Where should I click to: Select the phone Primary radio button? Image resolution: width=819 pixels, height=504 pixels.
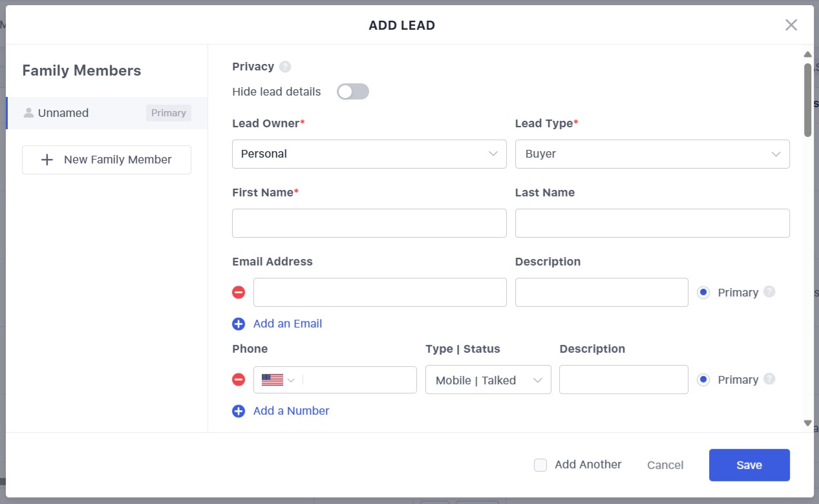703,380
